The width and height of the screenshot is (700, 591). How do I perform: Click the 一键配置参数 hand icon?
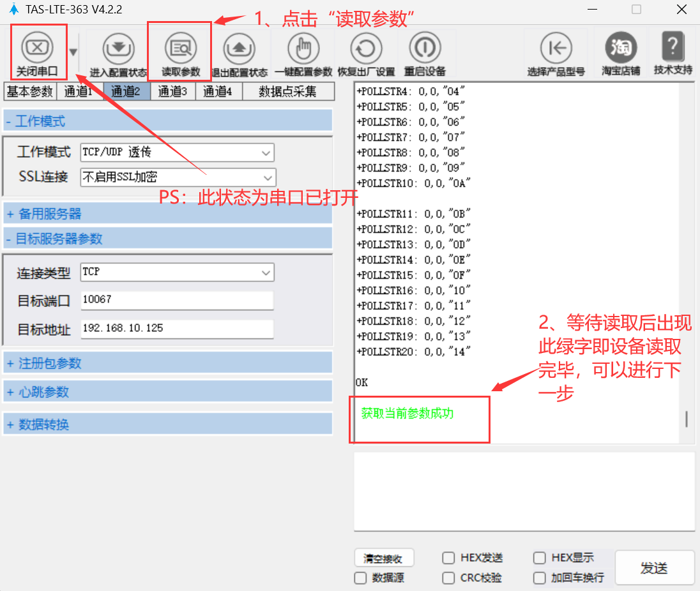click(303, 49)
